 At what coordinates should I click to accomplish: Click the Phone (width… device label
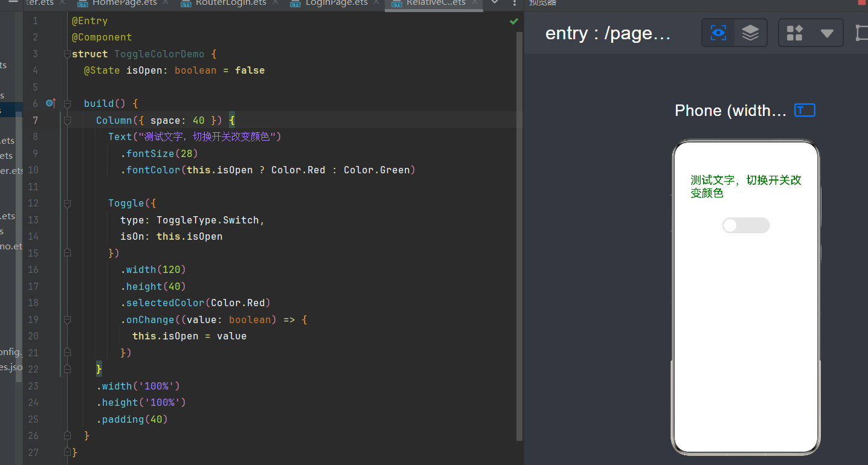731,111
